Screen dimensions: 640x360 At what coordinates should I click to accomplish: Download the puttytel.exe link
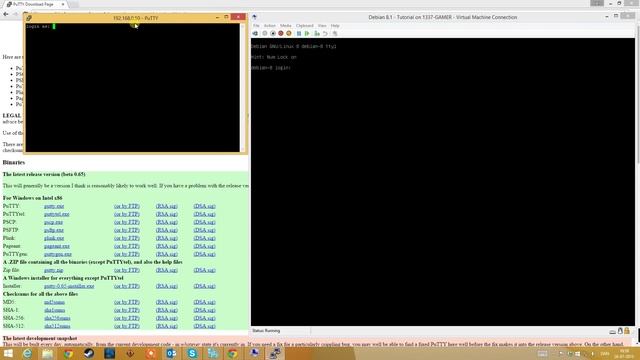point(57,214)
